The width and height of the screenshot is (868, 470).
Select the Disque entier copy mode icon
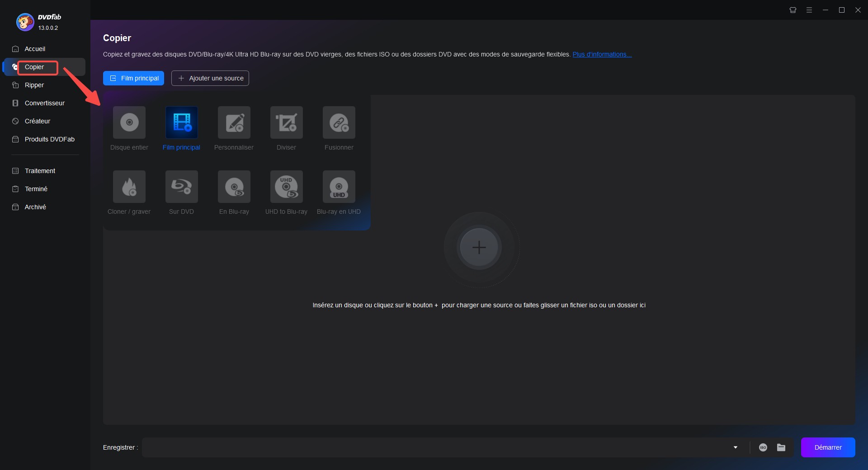point(129,122)
